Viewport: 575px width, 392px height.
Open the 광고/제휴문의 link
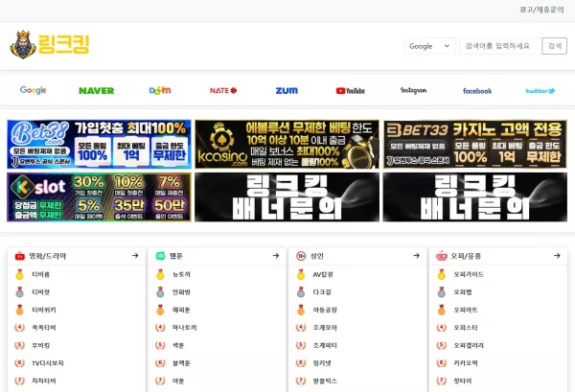click(x=541, y=10)
